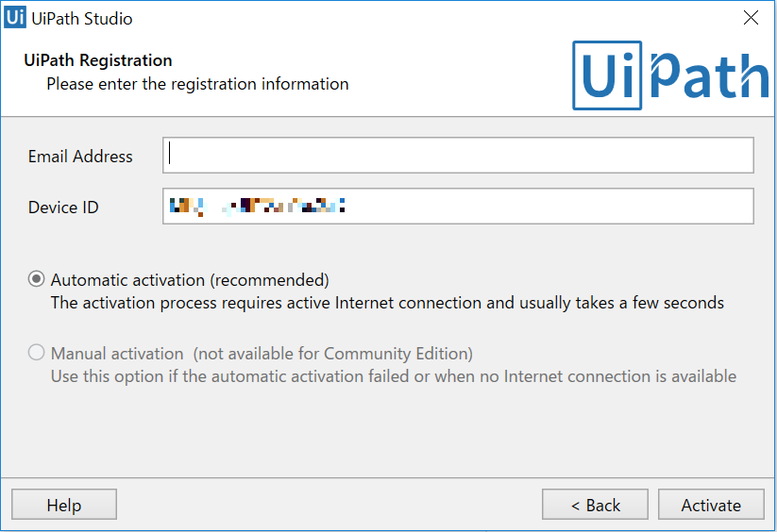777x532 pixels.
Task: Click the active Internet connection description text
Action: [x=387, y=303]
